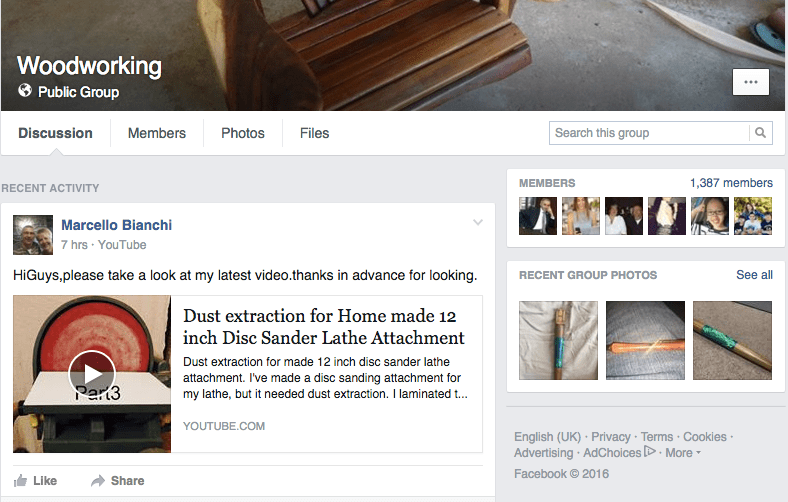This screenshot has width=788, height=502.
Task: Open the Members tab
Action: [x=157, y=133]
